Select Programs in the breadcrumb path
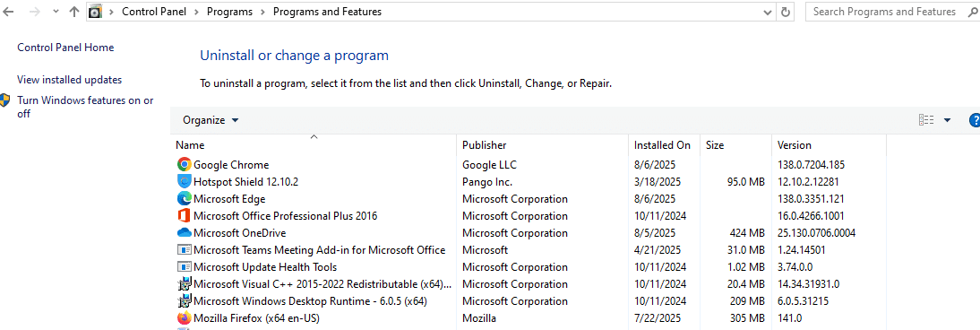The height and width of the screenshot is (330, 980). [229, 12]
